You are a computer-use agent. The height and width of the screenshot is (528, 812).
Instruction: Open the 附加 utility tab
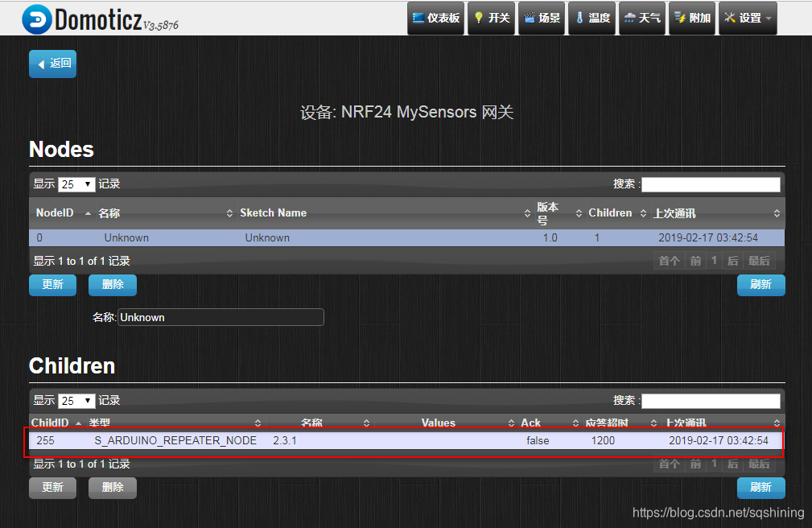coord(692,19)
